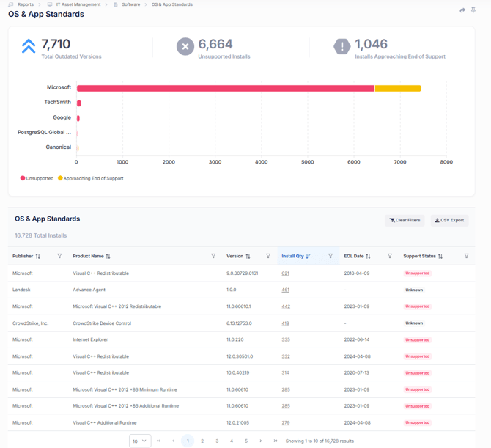
Task: Click the Clear Filters button
Action: click(x=405, y=220)
